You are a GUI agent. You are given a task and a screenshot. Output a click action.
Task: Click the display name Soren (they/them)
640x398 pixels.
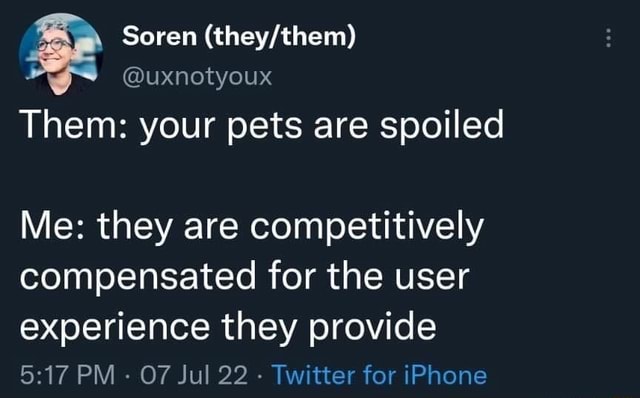click(239, 36)
